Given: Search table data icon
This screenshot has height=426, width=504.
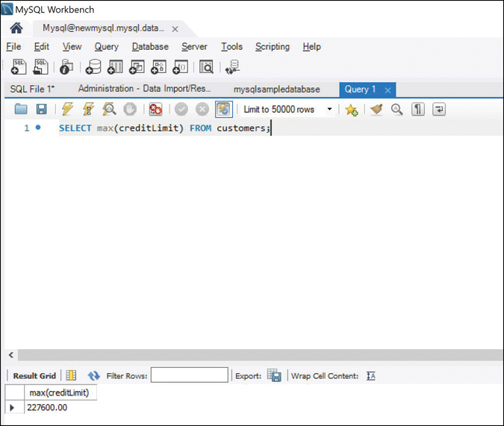Looking at the screenshot, I should [x=206, y=67].
